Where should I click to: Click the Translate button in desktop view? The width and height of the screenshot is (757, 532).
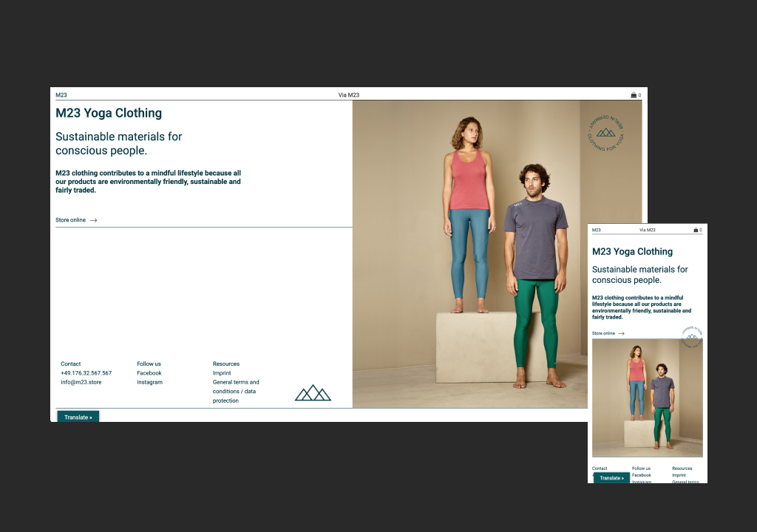(x=78, y=417)
